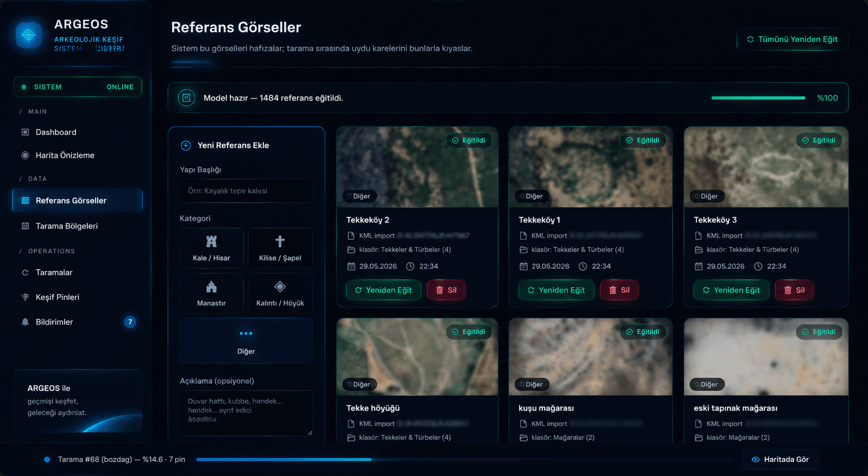Select the Kalıntı / Höyük category

pos(280,293)
